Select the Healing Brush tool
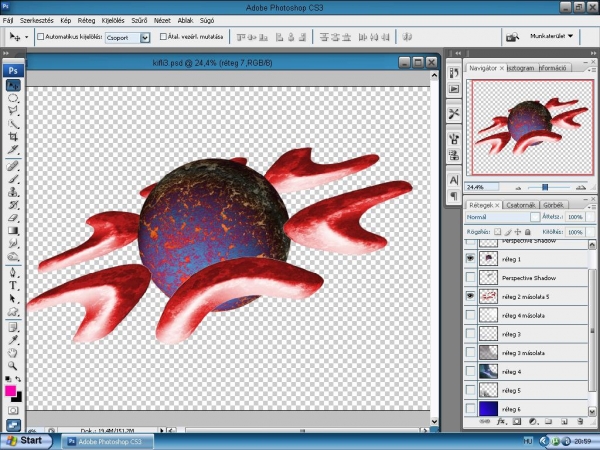600x450 pixels. pyautogui.click(x=13, y=166)
